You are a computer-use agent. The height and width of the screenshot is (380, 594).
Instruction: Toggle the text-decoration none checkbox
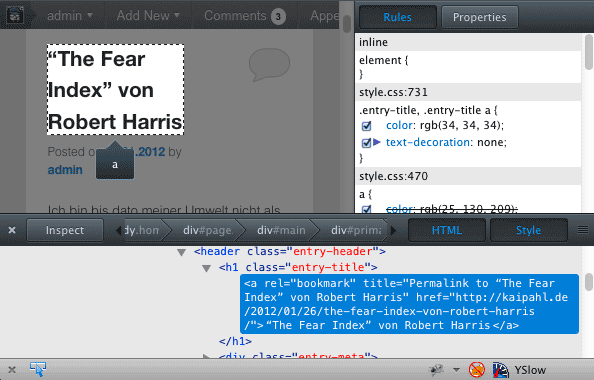[366, 143]
